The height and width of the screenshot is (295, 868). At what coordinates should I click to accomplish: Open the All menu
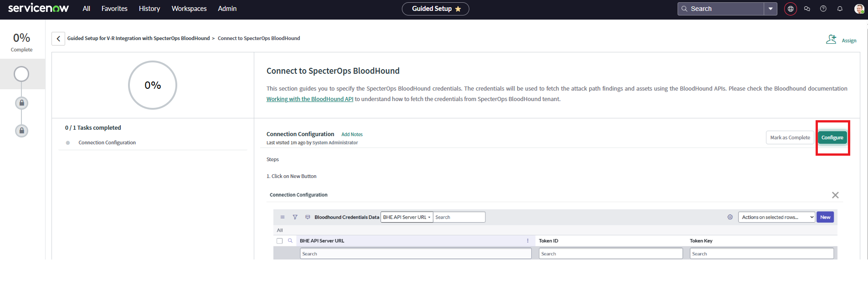(x=86, y=9)
